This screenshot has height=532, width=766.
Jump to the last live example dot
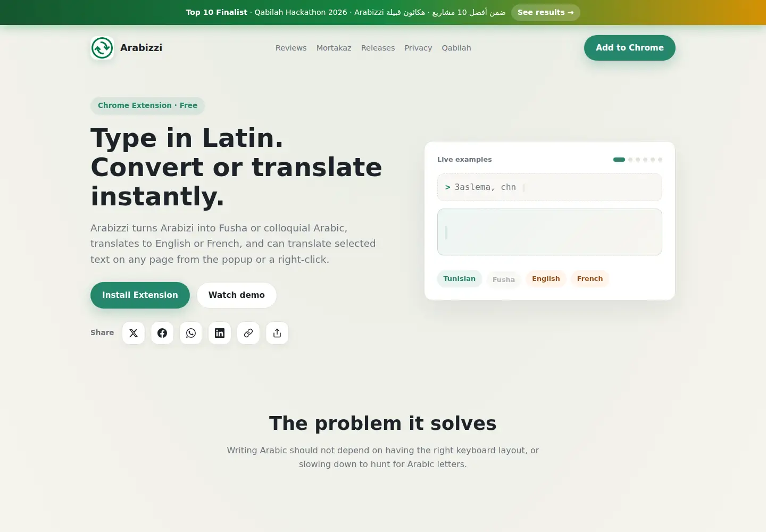tap(660, 160)
